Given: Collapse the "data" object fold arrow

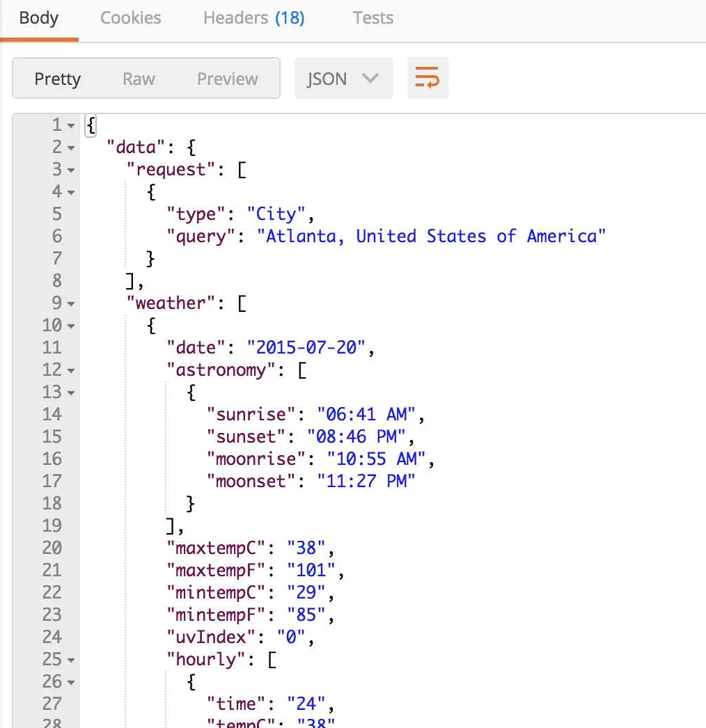Looking at the screenshot, I should (x=71, y=148).
